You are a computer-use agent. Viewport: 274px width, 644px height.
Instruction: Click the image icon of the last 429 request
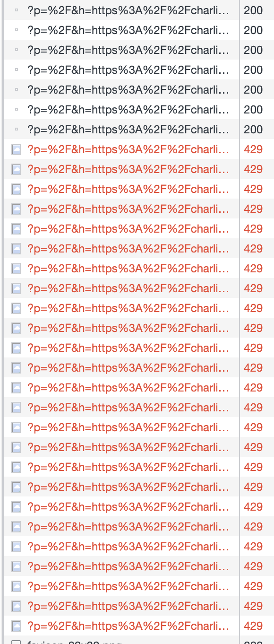click(x=17, y=627)
